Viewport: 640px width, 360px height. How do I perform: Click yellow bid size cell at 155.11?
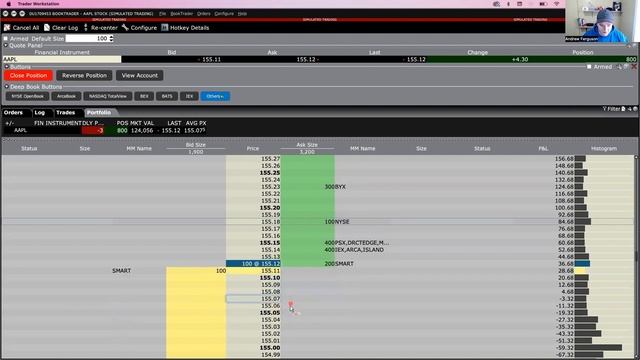[x=196, y=271]
